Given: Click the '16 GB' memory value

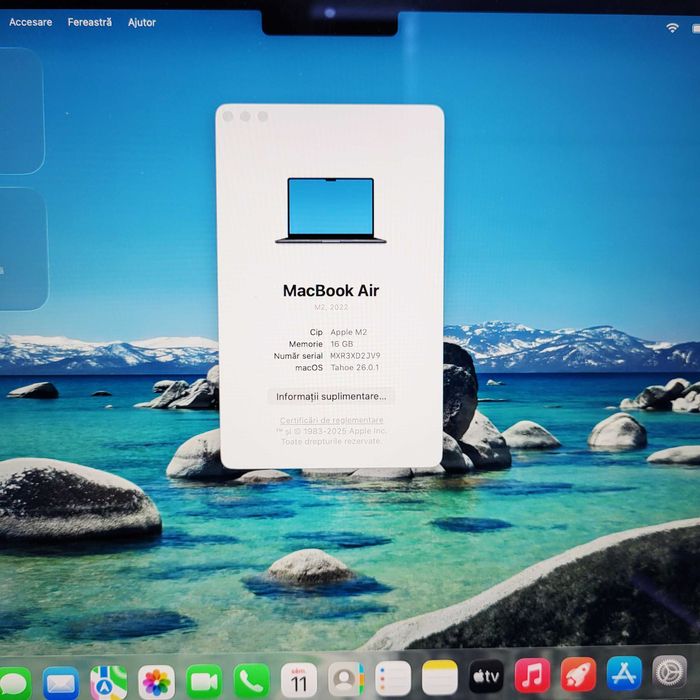Looking at the screenshot, I should pos(342,344).
